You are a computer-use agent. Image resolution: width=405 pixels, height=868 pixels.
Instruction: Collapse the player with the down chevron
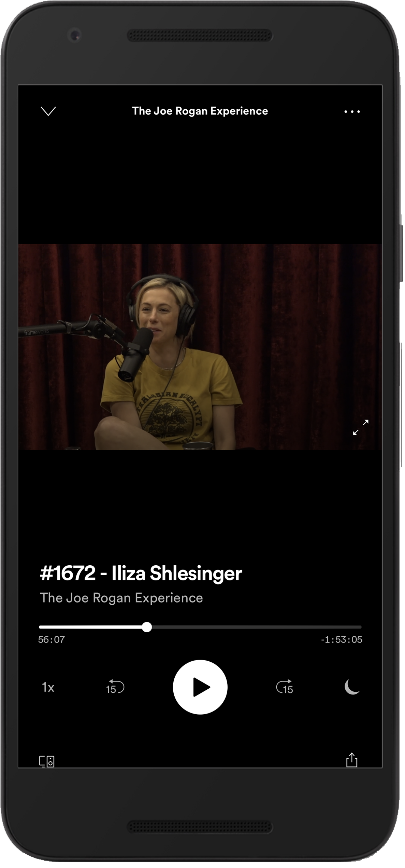48,111
